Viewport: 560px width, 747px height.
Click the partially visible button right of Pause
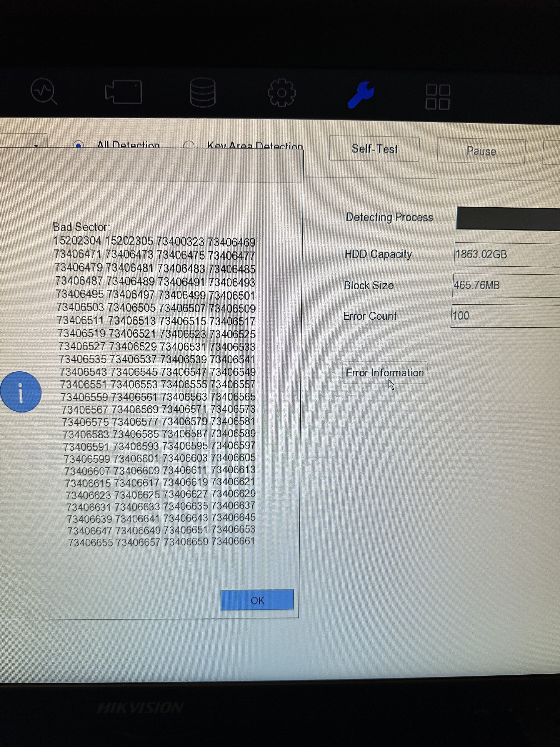click(551, 152)
